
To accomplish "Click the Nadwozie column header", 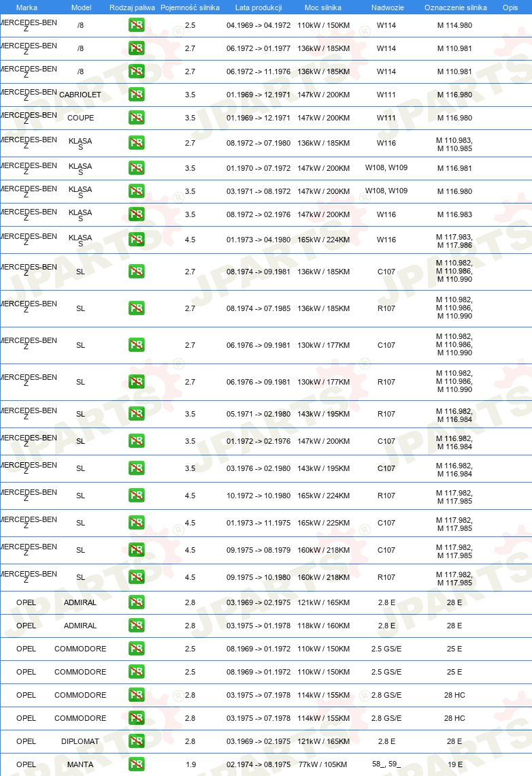I will [x=388, y=7].
